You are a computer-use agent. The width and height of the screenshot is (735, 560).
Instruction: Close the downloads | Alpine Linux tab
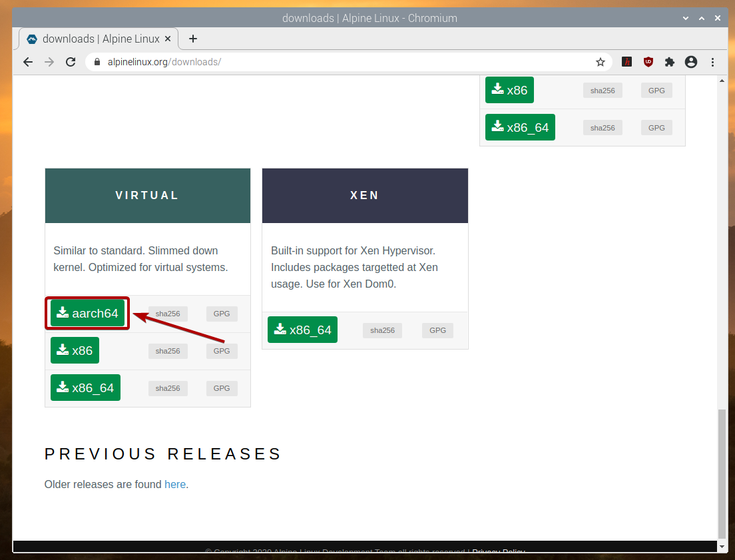point(168,39)
